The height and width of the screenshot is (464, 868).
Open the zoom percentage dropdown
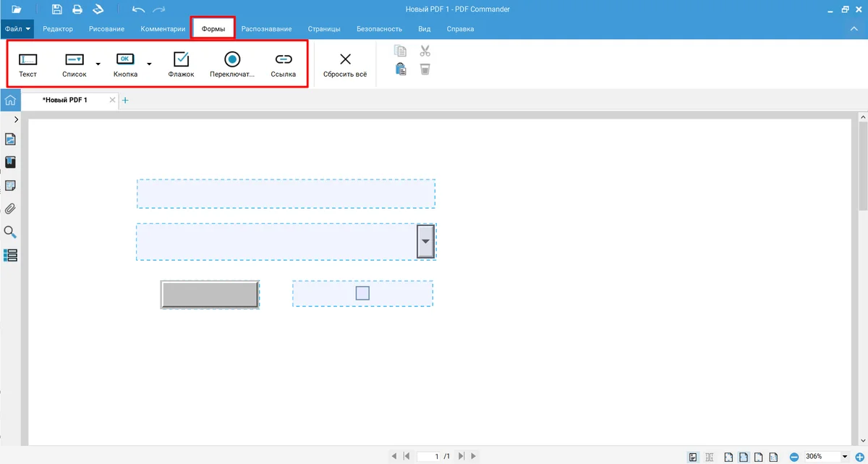click(x=844, y=457)
